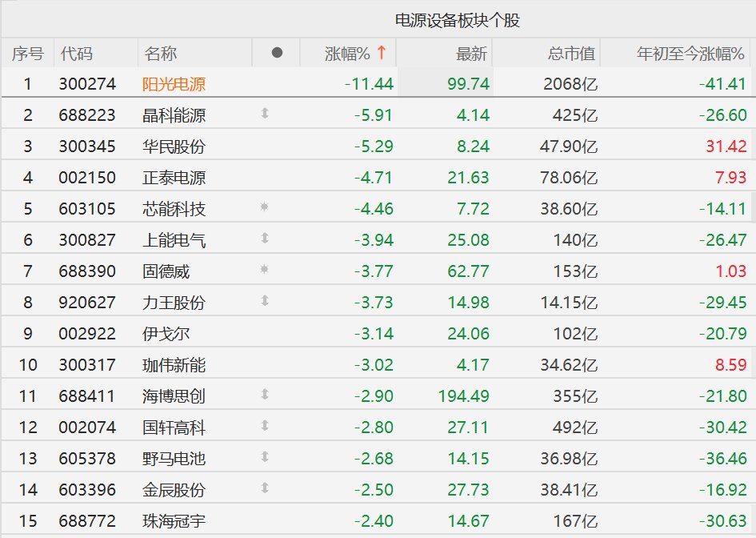Click the year-to-date value -41.41

(x=722, y=84)
